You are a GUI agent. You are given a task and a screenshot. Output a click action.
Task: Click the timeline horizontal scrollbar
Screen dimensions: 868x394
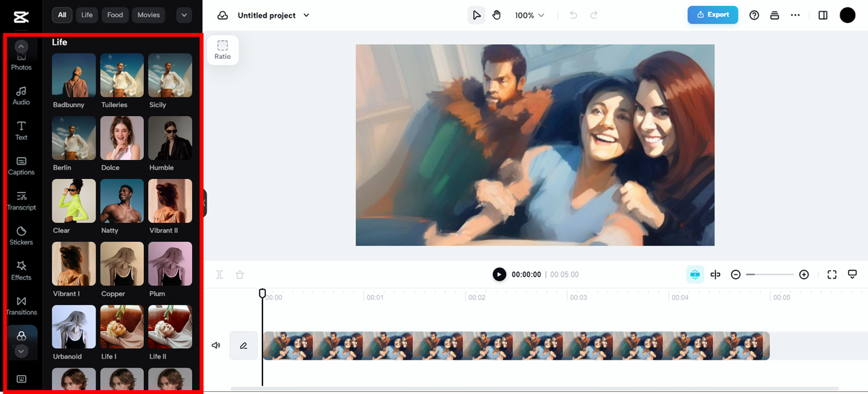click(x=534, y=389)
